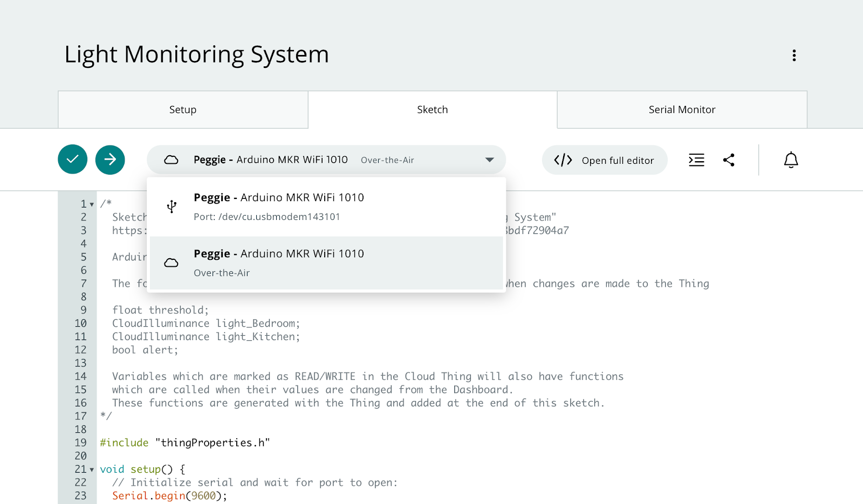Click the USB icon in device list
Screen dimensions: 863x504
pos(172,206)
